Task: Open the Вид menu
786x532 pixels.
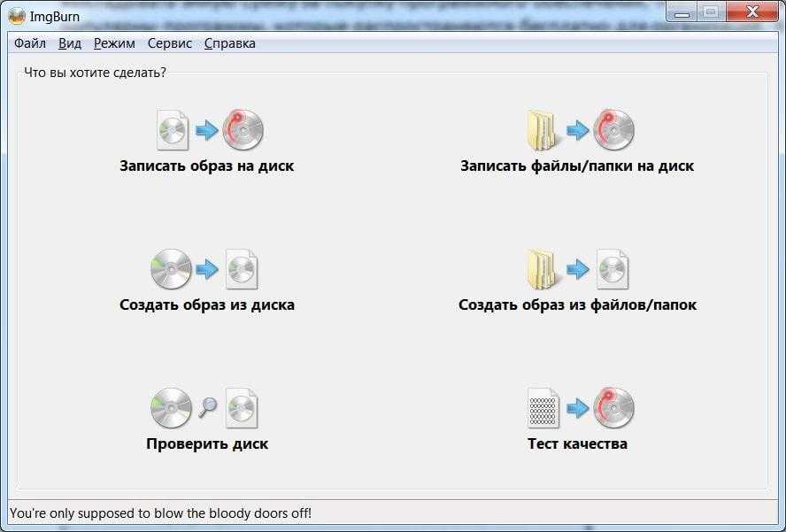Action: (x=70, y=43)
